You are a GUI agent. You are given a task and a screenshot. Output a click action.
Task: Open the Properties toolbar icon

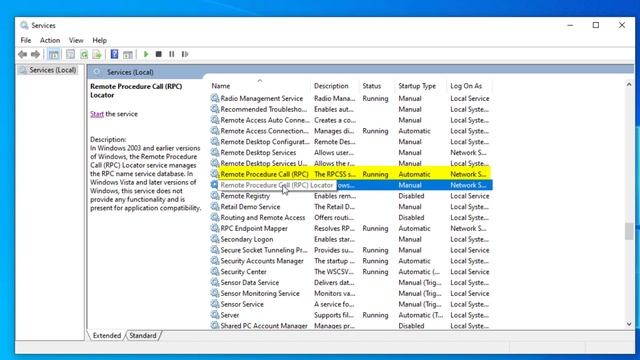click(x=70, y=54)
